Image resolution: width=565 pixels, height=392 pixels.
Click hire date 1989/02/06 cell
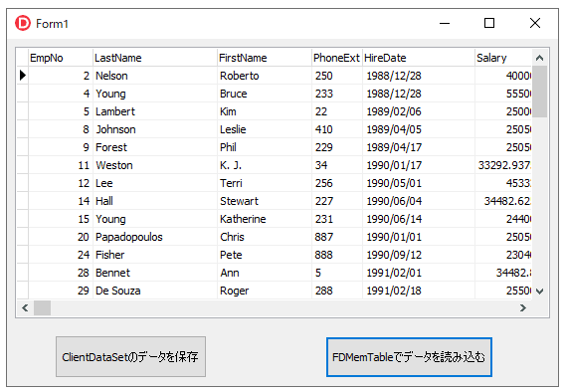(x=419, y=111)
